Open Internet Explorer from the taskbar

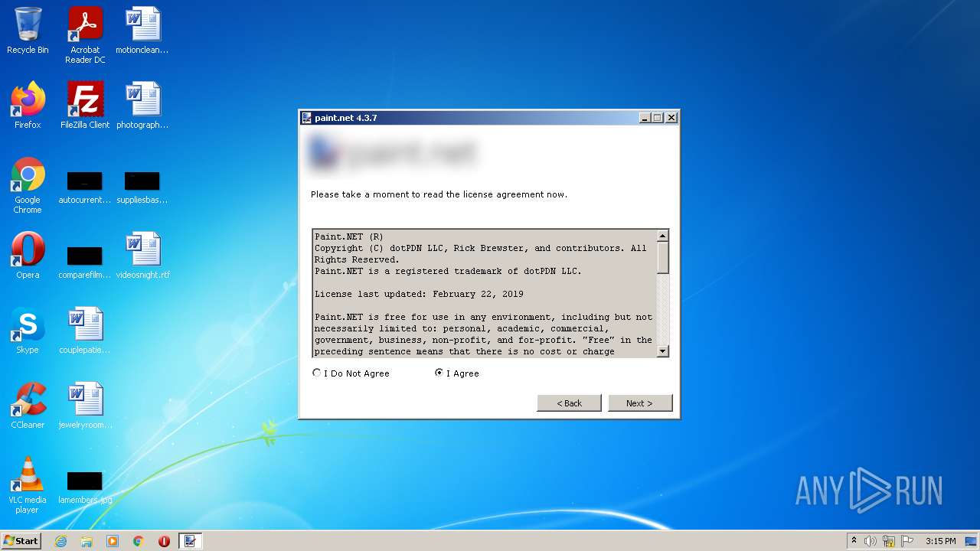coord(60,541)
